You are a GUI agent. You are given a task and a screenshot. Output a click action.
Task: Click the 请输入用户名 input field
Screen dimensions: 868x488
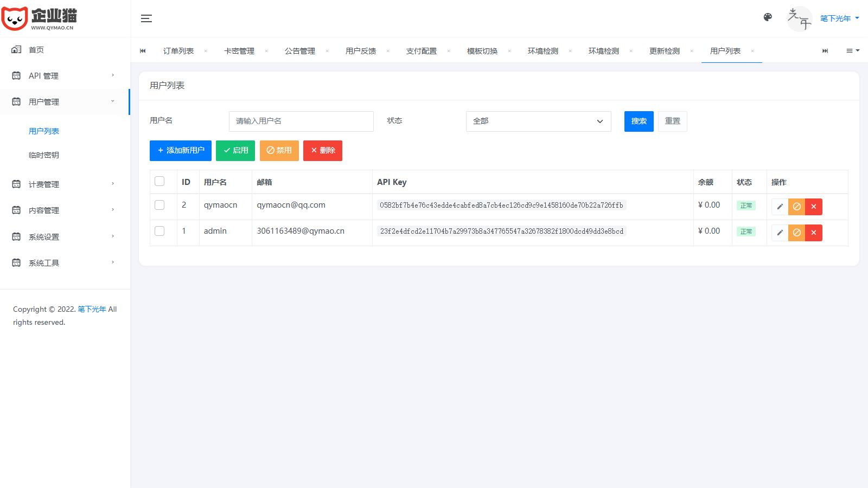coord(301,121)
